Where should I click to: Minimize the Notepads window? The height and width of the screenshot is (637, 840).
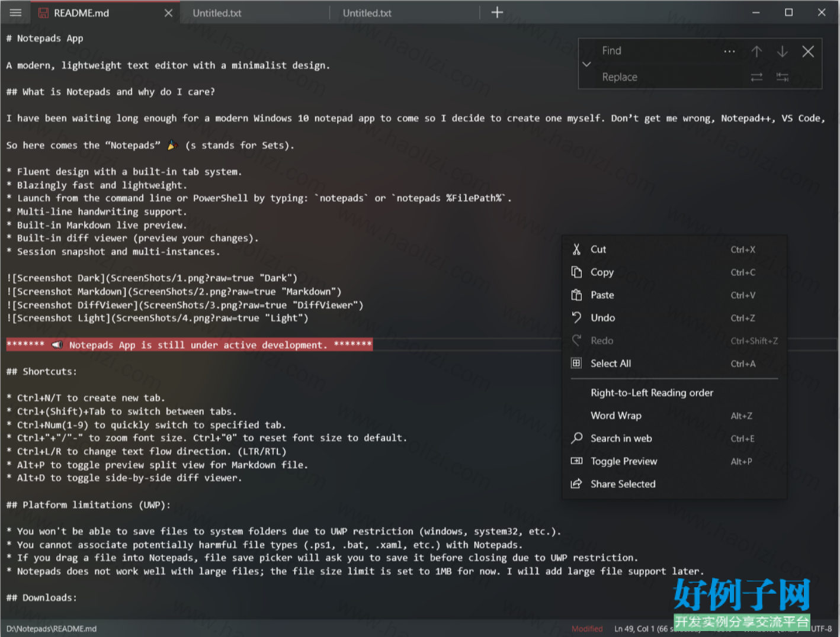[756, 12]
